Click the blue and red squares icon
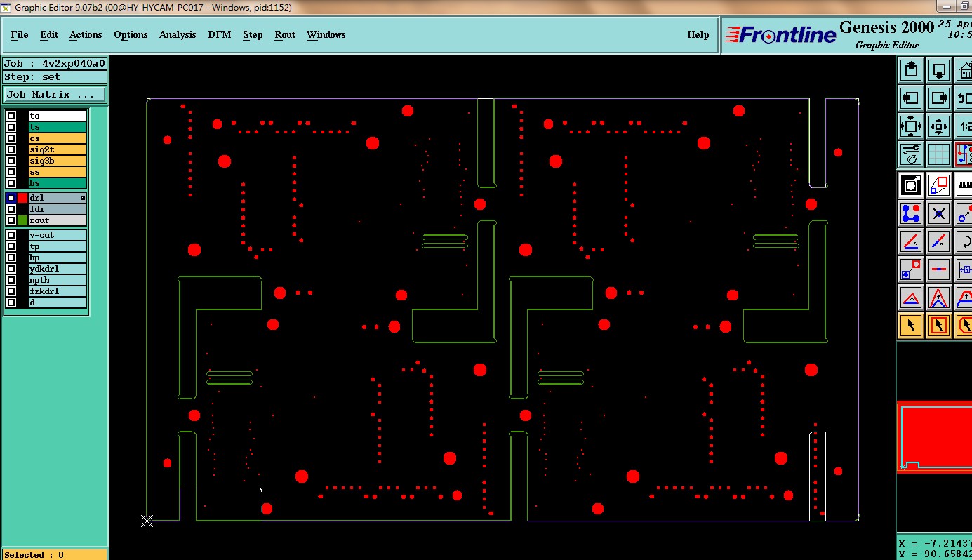The width and height of the screenshot is (972, 560). [x=911, y=269]
